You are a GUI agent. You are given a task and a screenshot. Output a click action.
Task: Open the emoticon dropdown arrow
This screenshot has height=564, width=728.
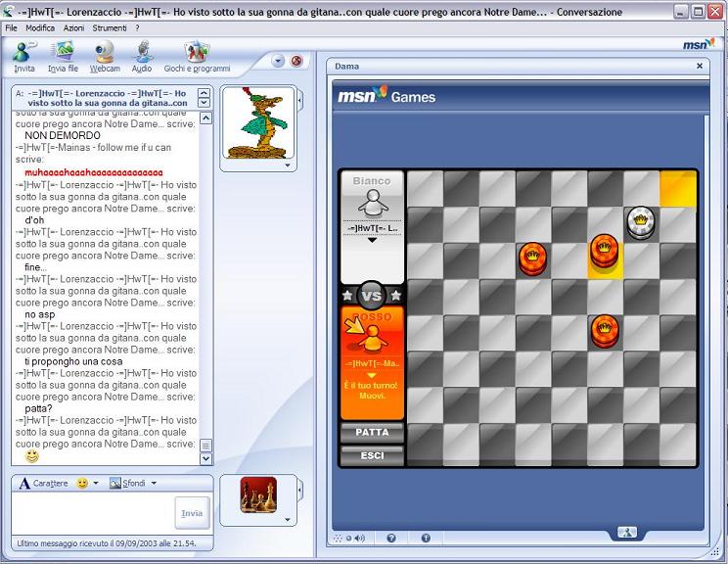(96, 483)
